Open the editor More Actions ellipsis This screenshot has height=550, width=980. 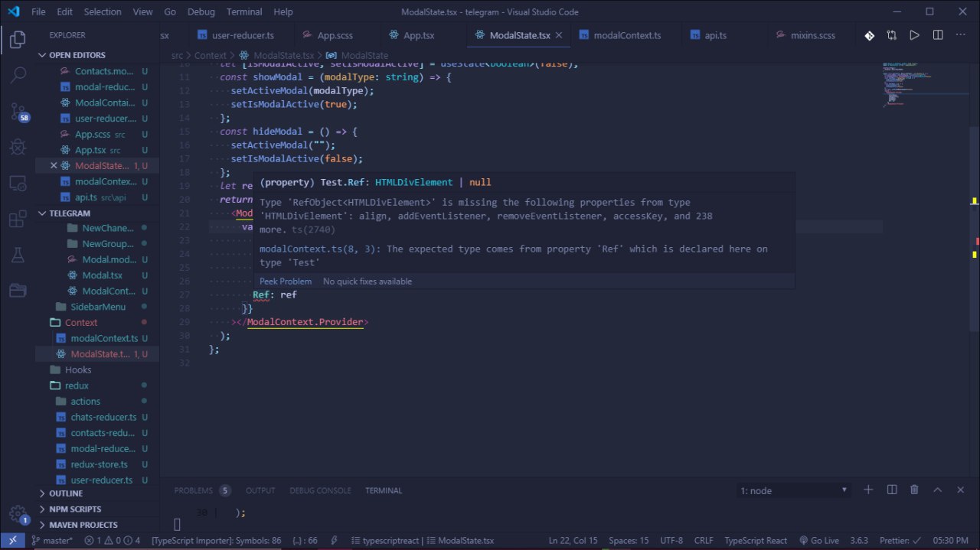(961, 35)
